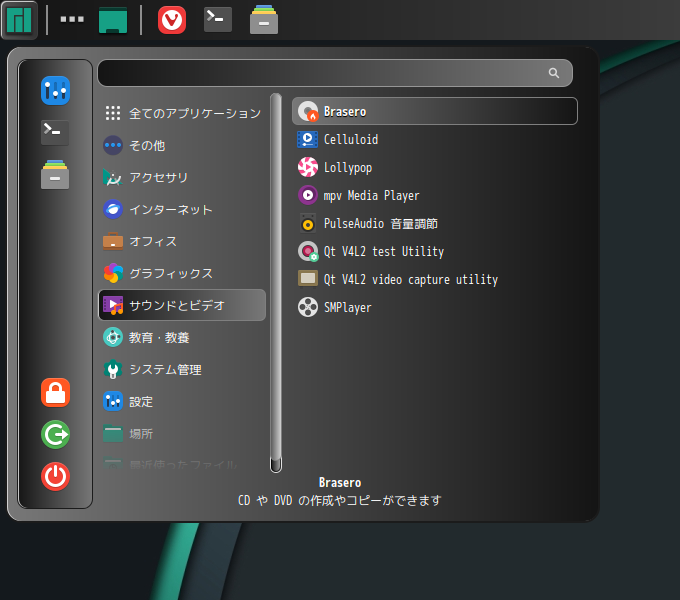
Task: Launch Brasero disc burner
Action: (435, 111)
